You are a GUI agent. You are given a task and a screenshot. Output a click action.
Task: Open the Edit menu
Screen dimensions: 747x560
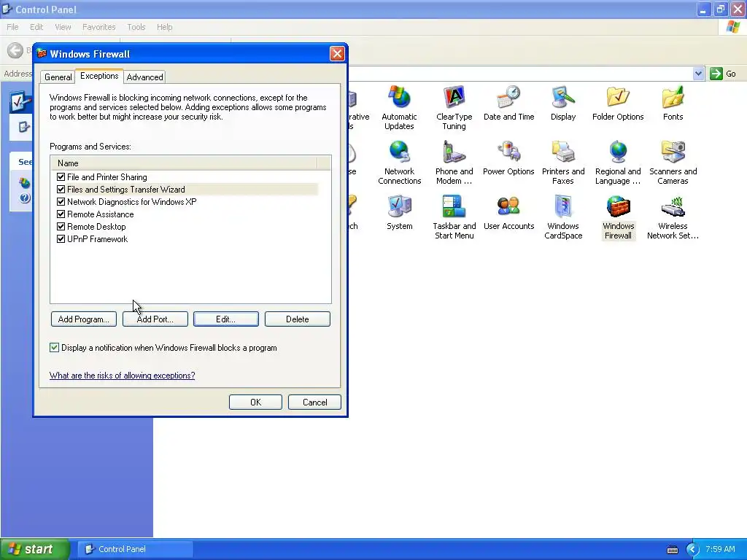click(x=36, y=27)
